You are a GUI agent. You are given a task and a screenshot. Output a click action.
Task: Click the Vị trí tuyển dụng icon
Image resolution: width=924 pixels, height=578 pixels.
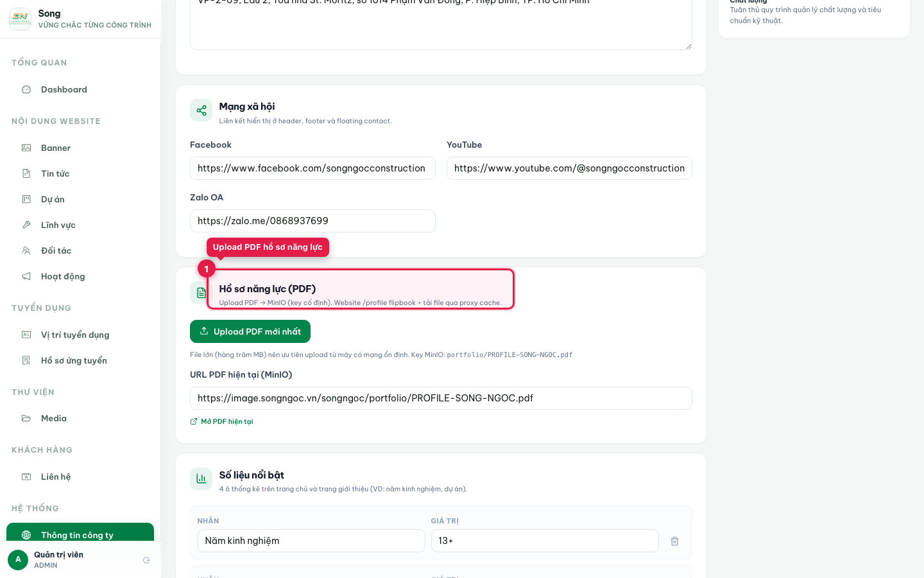pyautogui.click(x=26, y=335)
